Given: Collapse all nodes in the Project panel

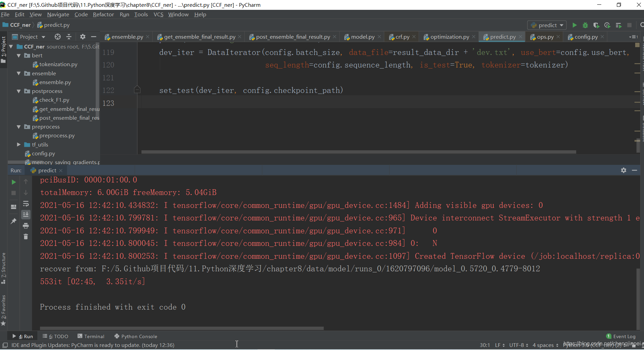Looking at the screenshot, I should tap(69, 37).
